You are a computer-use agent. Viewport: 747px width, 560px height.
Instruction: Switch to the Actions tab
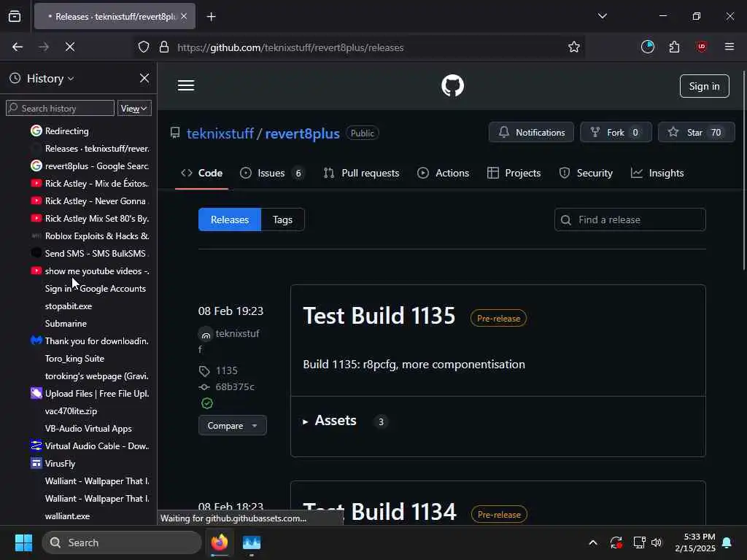pyautogui.click(x=443, y=173)
